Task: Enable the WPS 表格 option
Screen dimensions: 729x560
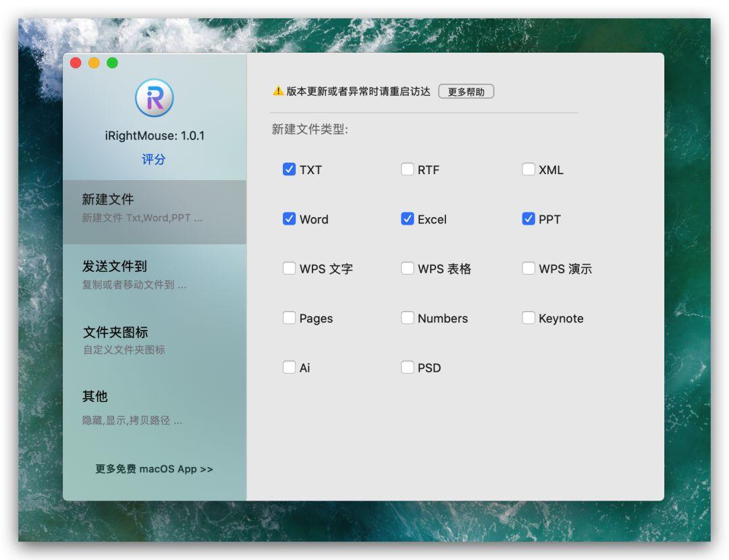Action: coord(408,269)
